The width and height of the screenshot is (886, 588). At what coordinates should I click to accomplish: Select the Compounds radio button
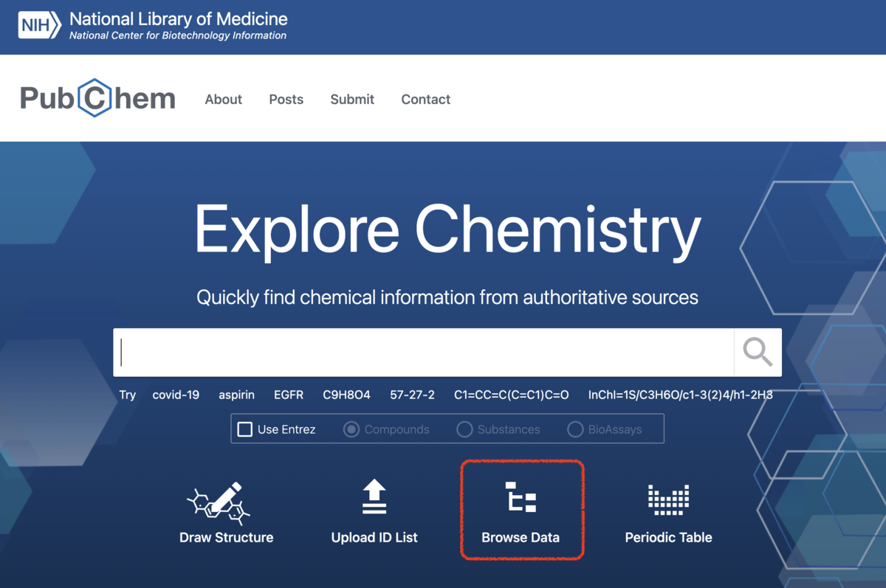[351, 429]
